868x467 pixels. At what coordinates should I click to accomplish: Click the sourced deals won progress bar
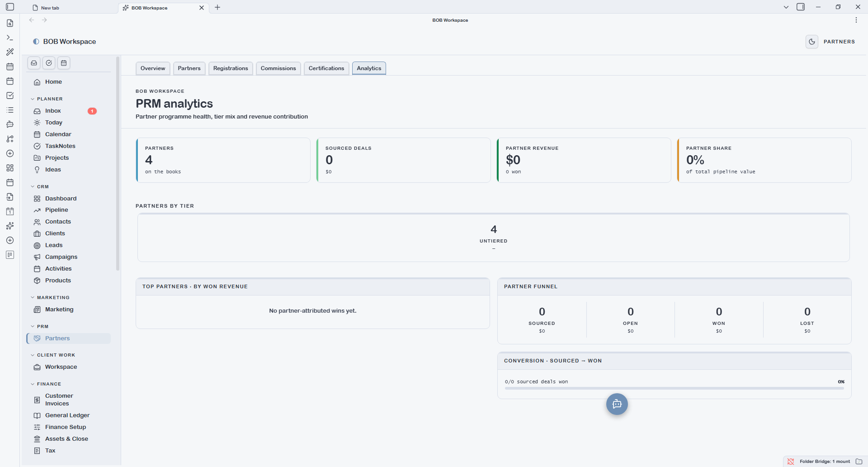(675, 388)
